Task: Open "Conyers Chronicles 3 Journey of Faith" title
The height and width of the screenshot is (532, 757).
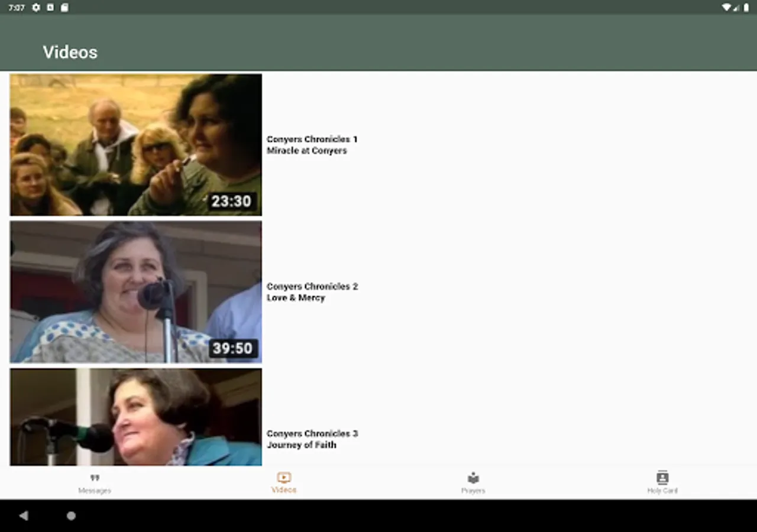Action: [312, 439]
